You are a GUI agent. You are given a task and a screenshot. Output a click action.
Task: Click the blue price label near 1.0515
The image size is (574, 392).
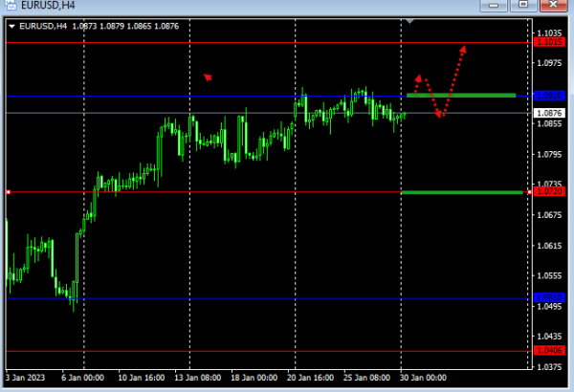pyautogui.click(x=549, y=298)
